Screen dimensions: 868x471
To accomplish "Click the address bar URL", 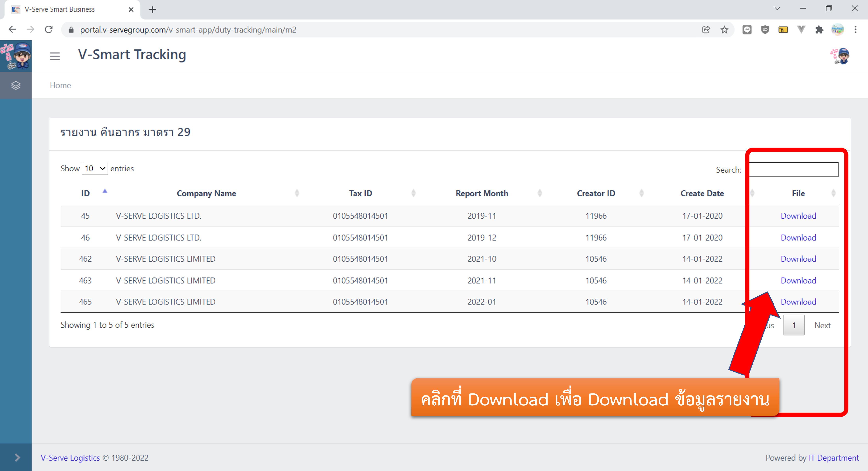I will pos(188,30).
